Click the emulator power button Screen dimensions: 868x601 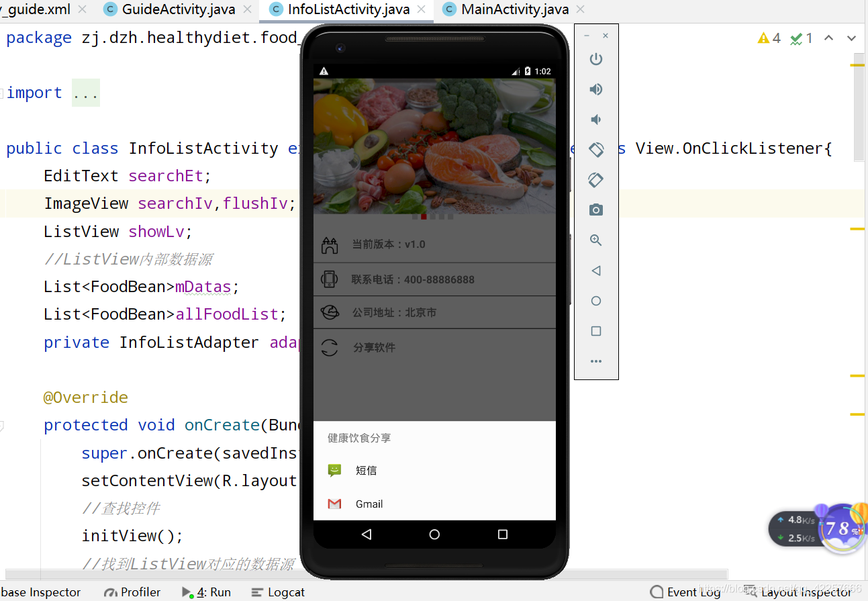[596, 59]
